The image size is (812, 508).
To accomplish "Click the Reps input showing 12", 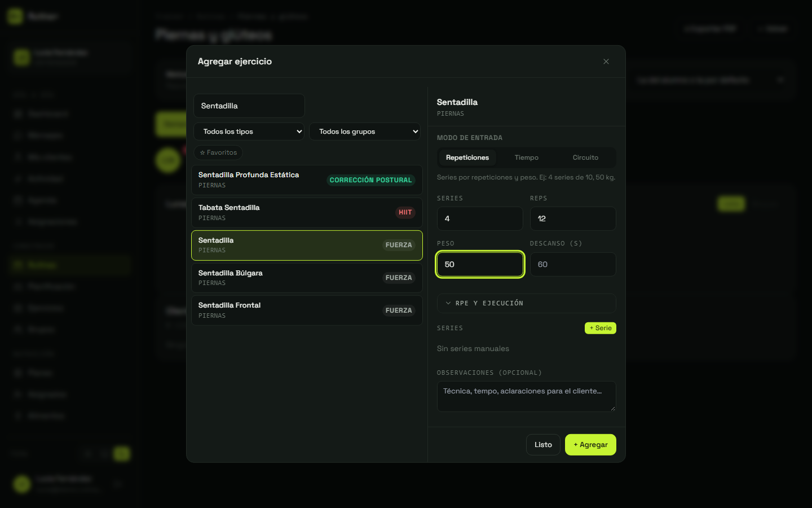I will [x=573, y=218].
